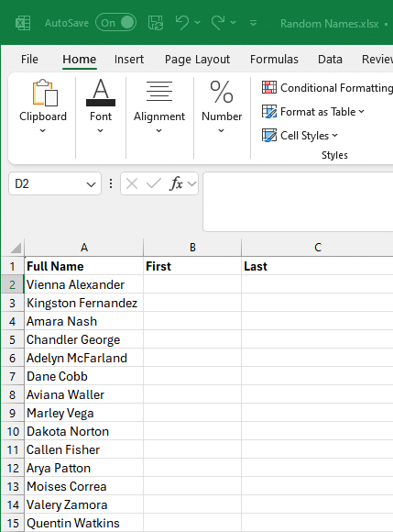
Task: Expand the Name Box dropdown arrow
Action: pyautogui.click(x=91, y=184)
